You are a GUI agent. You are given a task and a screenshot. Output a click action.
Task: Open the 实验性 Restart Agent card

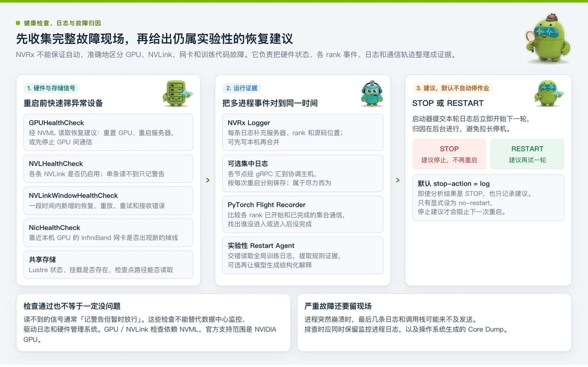tap(302, 255)
